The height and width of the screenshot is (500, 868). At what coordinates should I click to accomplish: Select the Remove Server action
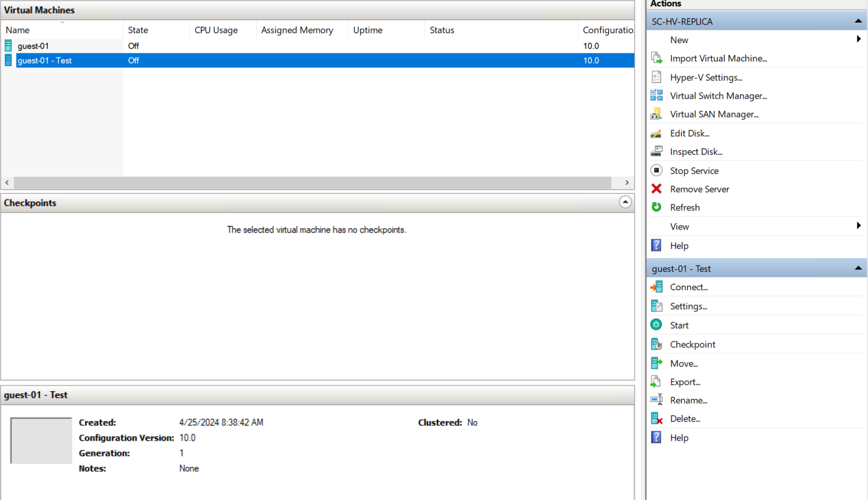(700, 189)
